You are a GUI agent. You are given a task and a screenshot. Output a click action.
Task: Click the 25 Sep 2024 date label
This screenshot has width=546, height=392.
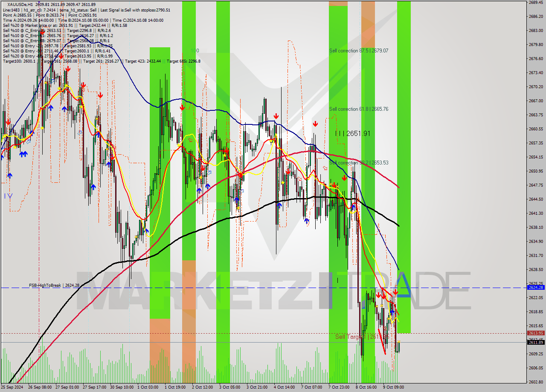[x=12, y=387]
